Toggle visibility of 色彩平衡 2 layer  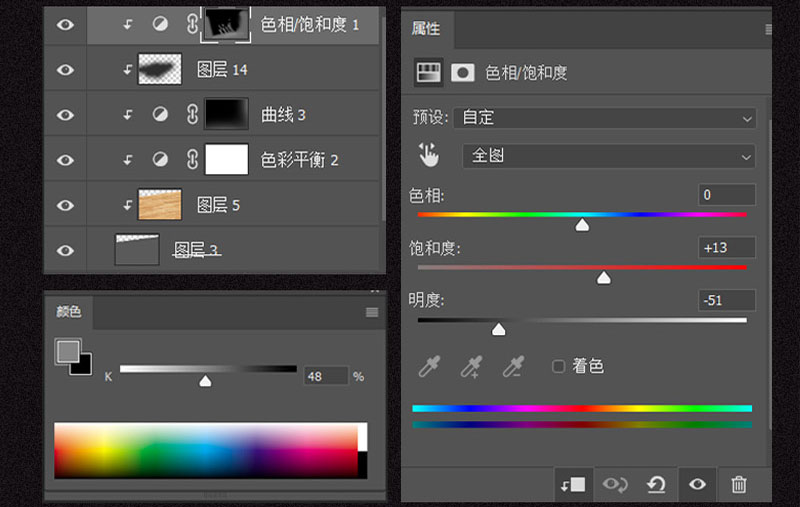coord(65,160)
